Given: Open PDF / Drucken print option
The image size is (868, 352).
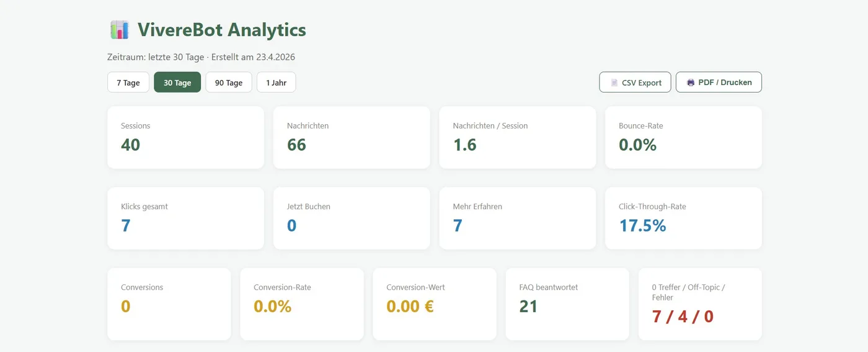Looking at the screenshot, I should [x=719, y=82].
